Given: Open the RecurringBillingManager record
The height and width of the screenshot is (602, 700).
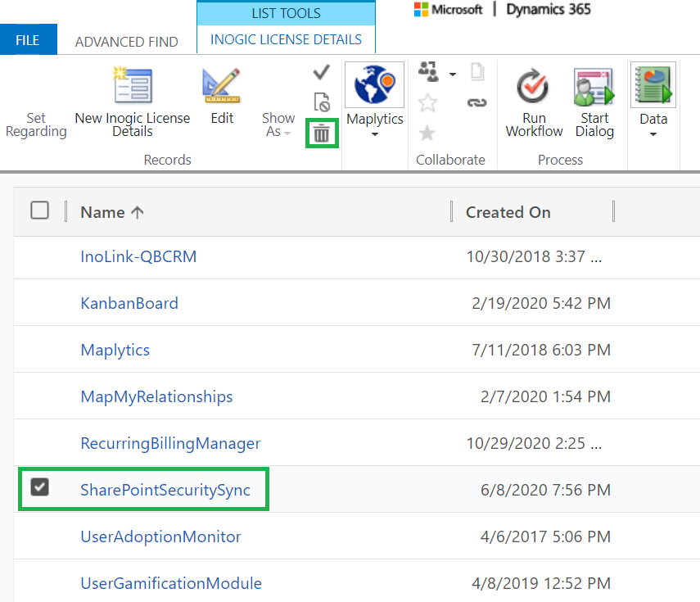Looking at the screenshot, I should (170, 443).
